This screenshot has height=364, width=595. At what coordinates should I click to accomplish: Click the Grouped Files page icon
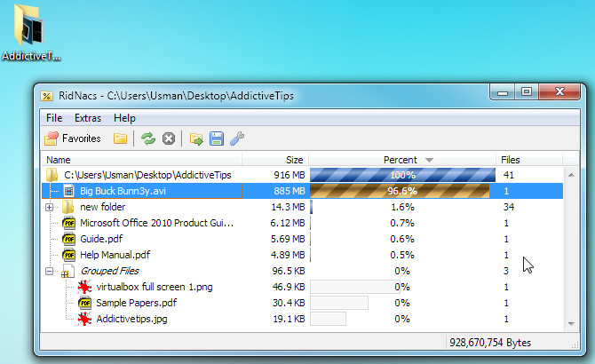[67, 271]
